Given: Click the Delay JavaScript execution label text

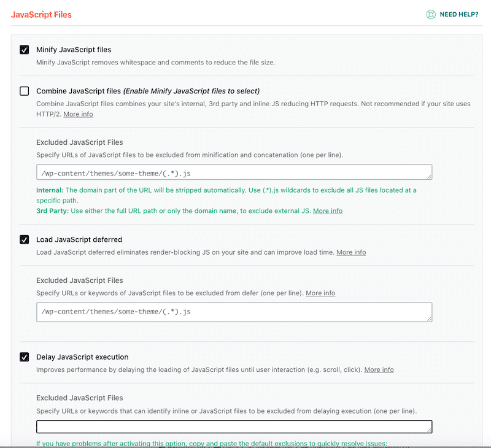Looking at the screenshot, I should [82, 357].
